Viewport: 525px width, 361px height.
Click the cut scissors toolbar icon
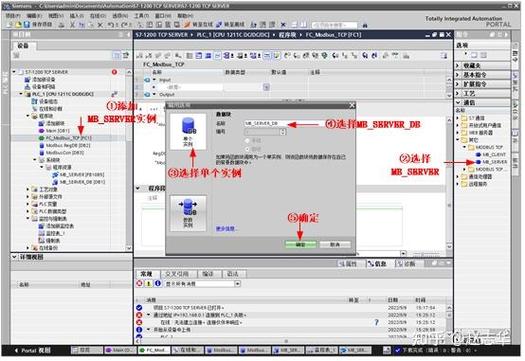(72, 24)
